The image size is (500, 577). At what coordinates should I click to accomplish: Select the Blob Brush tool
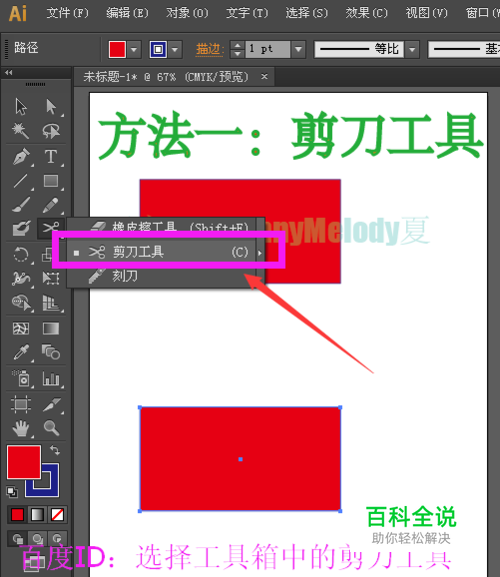[21, 229]
